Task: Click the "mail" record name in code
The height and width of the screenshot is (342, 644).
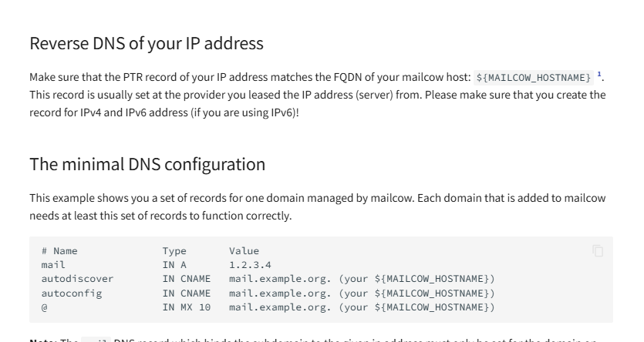Action: (53, 265)
